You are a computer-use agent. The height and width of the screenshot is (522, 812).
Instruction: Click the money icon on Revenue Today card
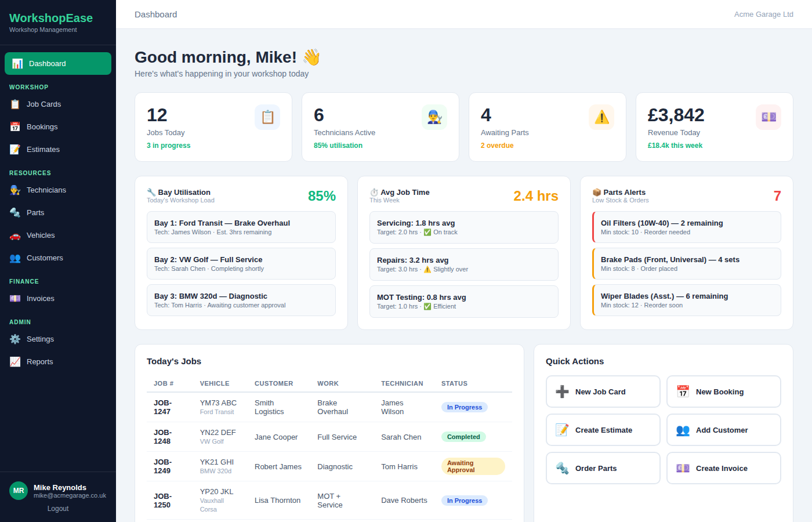pos(768,117)
